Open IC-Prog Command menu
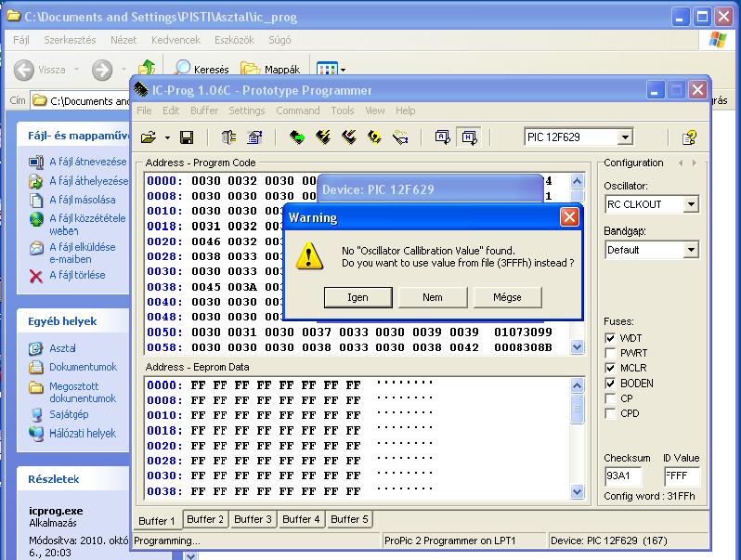 (298, 111)
